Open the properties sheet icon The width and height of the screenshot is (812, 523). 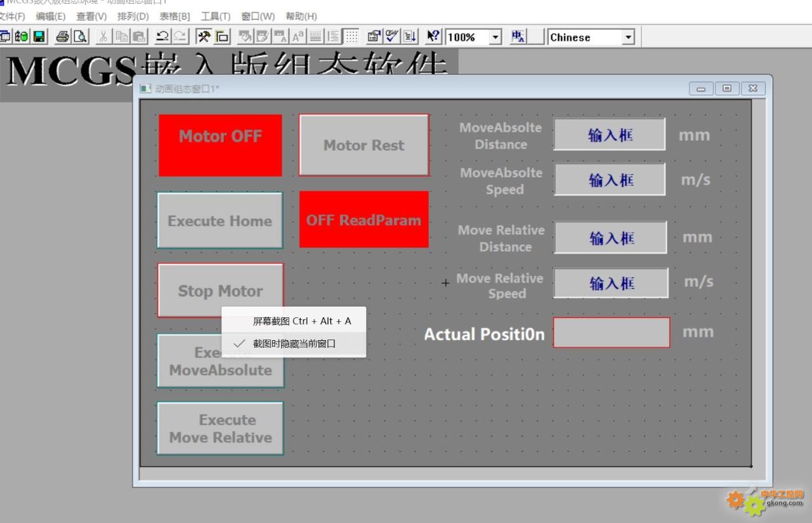click(374, 37)
